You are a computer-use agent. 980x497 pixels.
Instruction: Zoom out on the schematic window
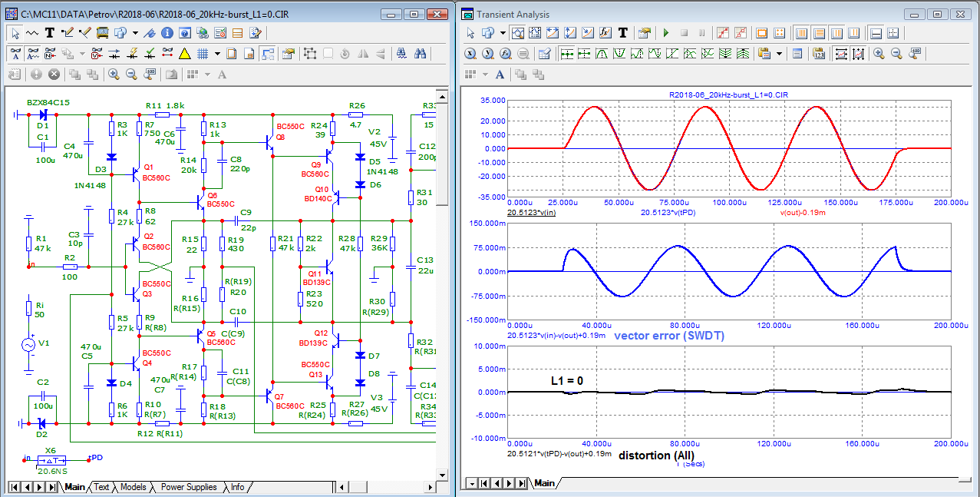[x=131, y=75]
